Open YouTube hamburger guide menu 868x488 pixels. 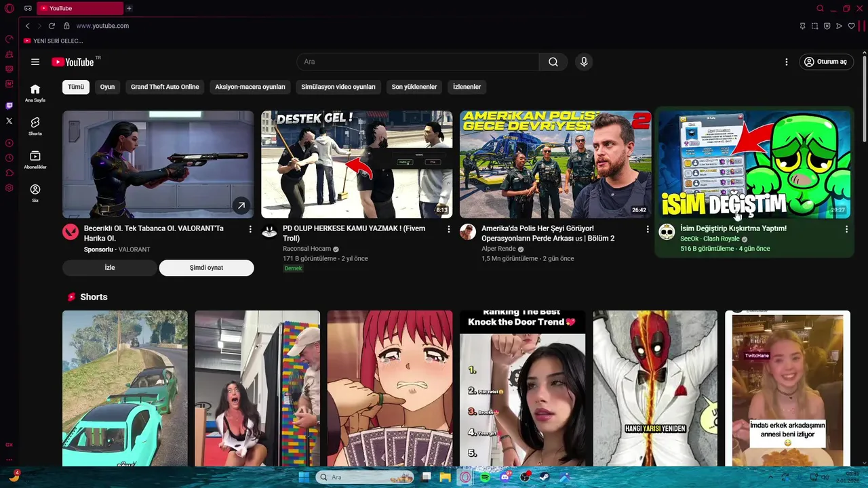[35, 62]
